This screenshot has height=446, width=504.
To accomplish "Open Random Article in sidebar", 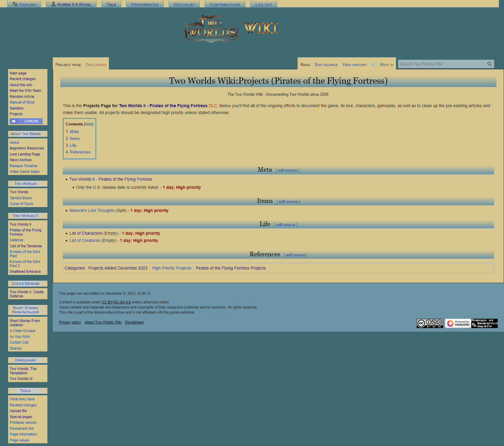I will [x=22, y=97].
